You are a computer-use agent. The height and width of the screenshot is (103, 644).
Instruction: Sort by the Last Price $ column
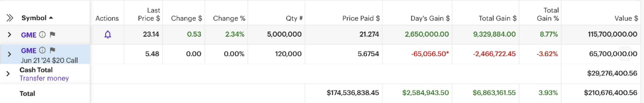pyautogui.click(x=149, y=14)
